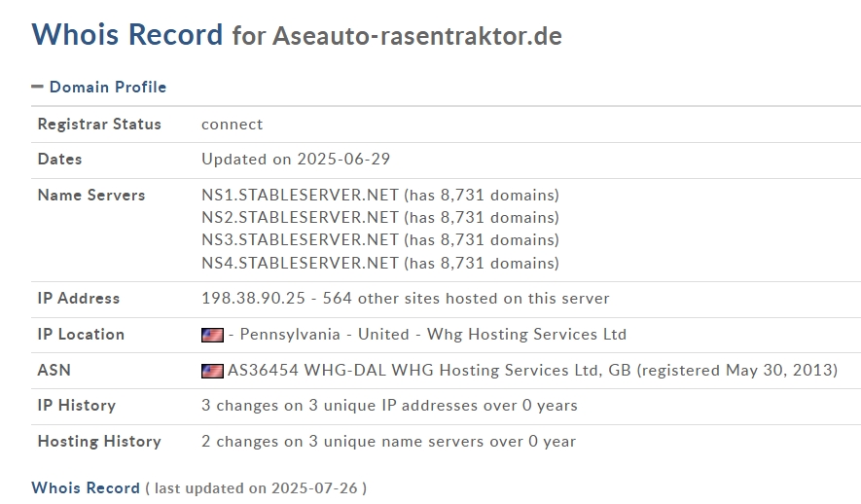Viewport: 861px width, 504px height.
Task: Click the IP Location row label
Action: click(x=81, y=335)
